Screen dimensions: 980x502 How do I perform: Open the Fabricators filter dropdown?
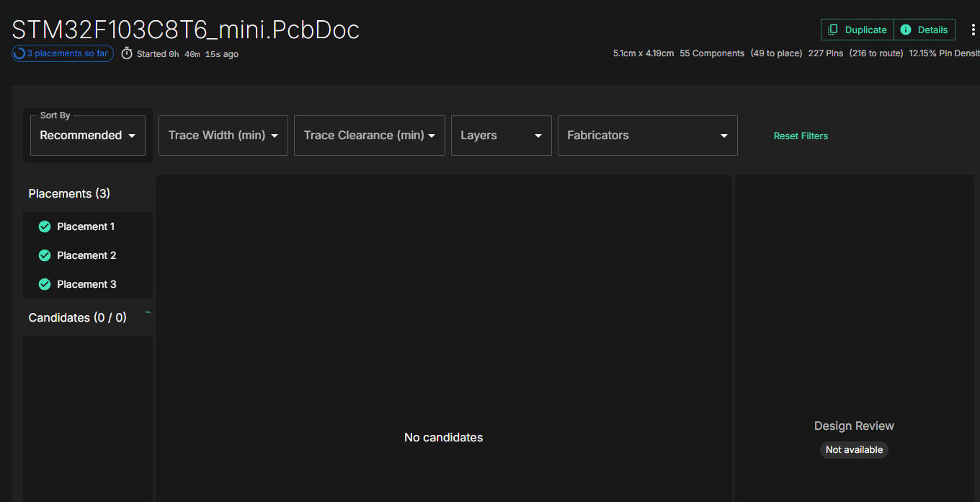[x=648, y=136]
